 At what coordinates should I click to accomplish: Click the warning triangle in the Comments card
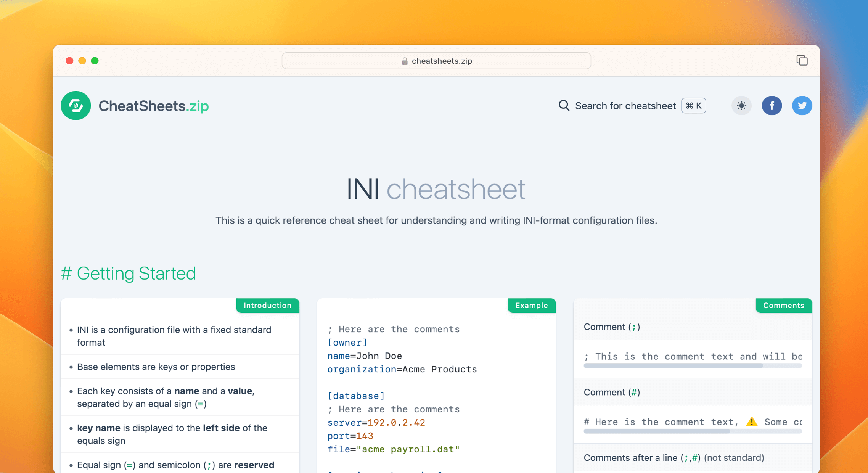pyautogui.click(x=752, y=422)
